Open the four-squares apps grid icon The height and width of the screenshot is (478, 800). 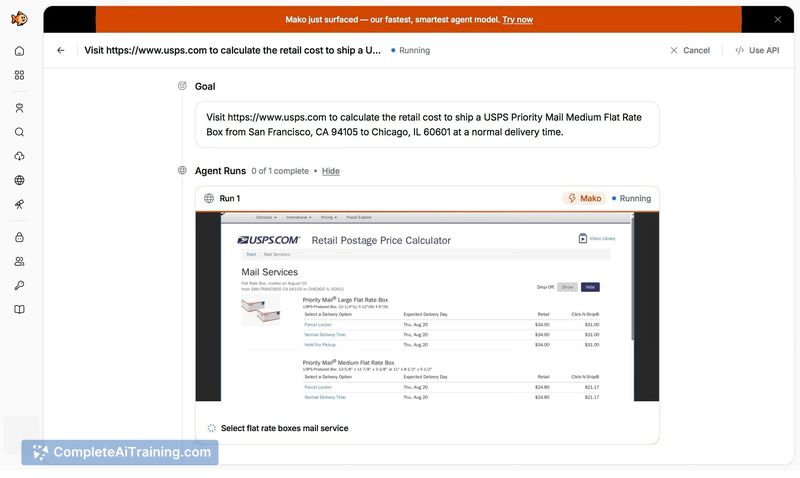coord(19,75)
